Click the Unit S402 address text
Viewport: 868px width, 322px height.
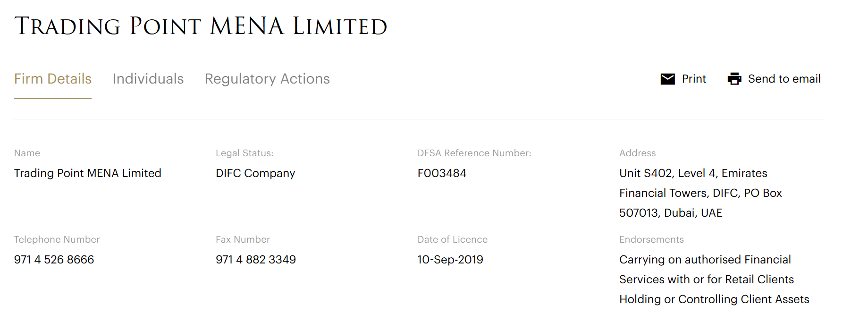[693, 173]
